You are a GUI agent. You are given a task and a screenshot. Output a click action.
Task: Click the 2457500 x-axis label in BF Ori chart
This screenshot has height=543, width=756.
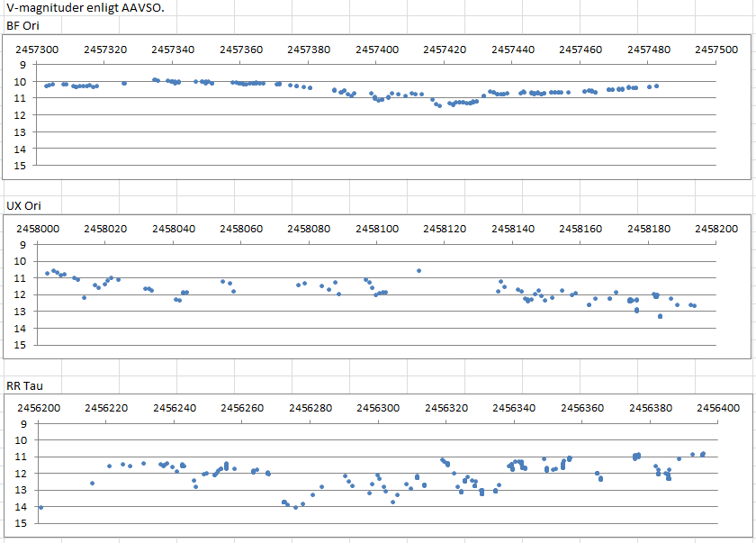coord(716,50)
